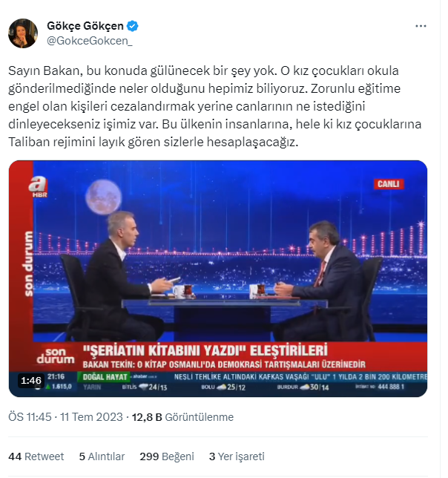Screen dimensions: 448x478
Task: Play the embedded A Haber video
Action: pos(218,278)
